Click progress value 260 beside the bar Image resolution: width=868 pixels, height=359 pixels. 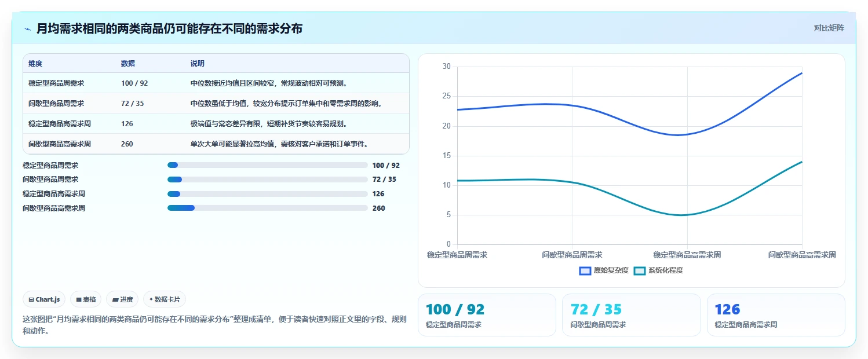pos(378,208)
